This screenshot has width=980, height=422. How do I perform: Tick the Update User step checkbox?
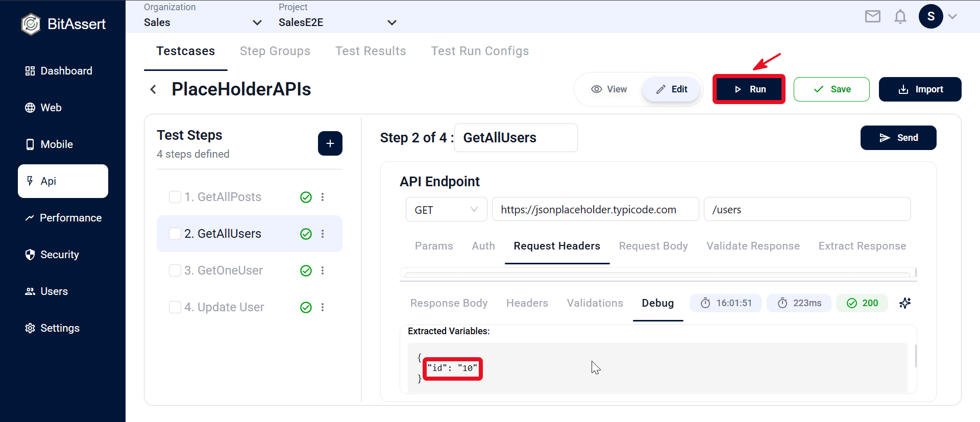175,307
